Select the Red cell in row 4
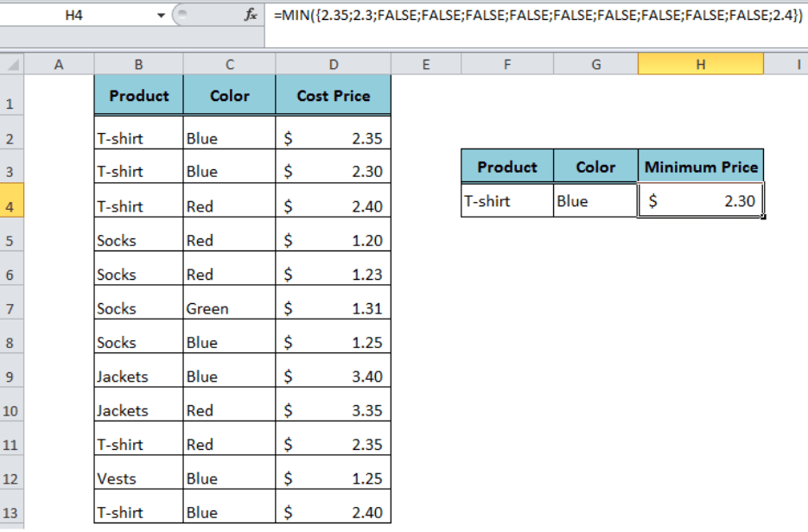808x532 pixels. click(x=229, y=199)
